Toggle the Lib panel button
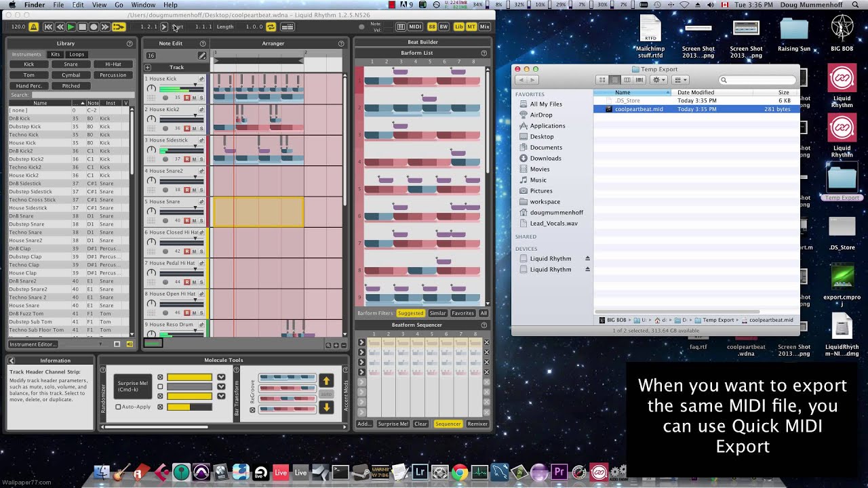The height and width of the screenshot is (488, 868). point(459,27)
